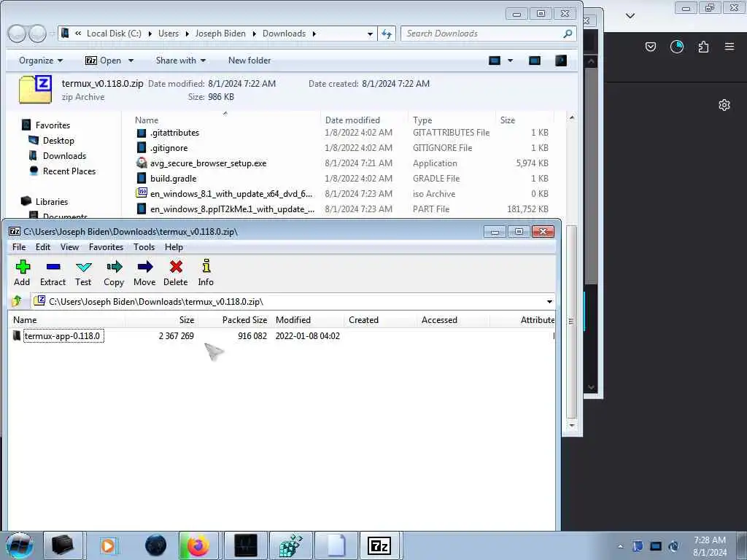Open Firefox extensions puzzle icon

[x=703, y=47]
